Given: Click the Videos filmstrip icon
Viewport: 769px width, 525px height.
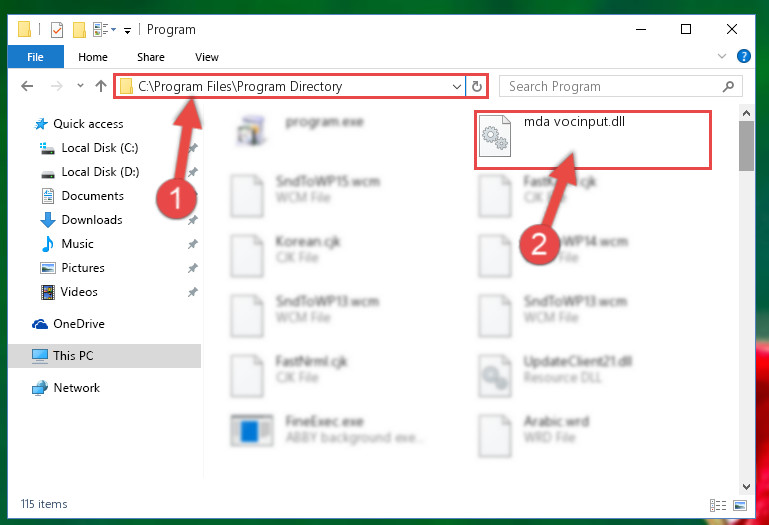Looking at the screenshot, I should [48, 292].
